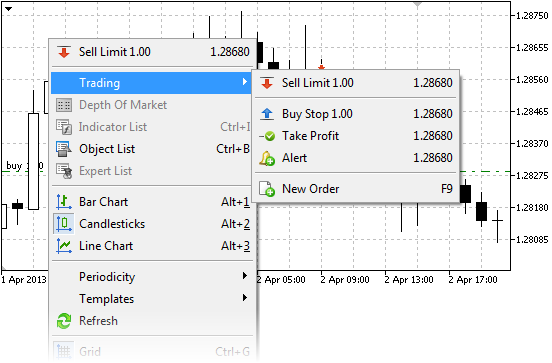Click the red arrow marker above the chart candles

321,67
